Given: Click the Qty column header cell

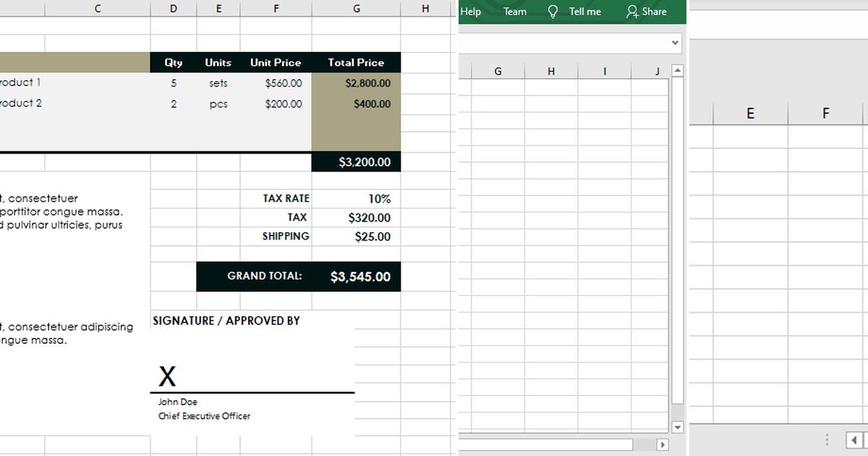Looking at the screenshot, I should click(173, 62).
